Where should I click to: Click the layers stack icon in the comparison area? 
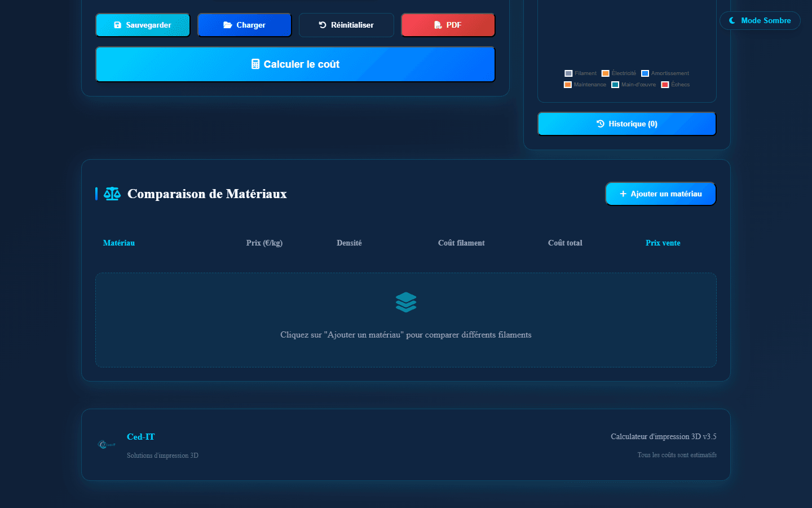406,302
